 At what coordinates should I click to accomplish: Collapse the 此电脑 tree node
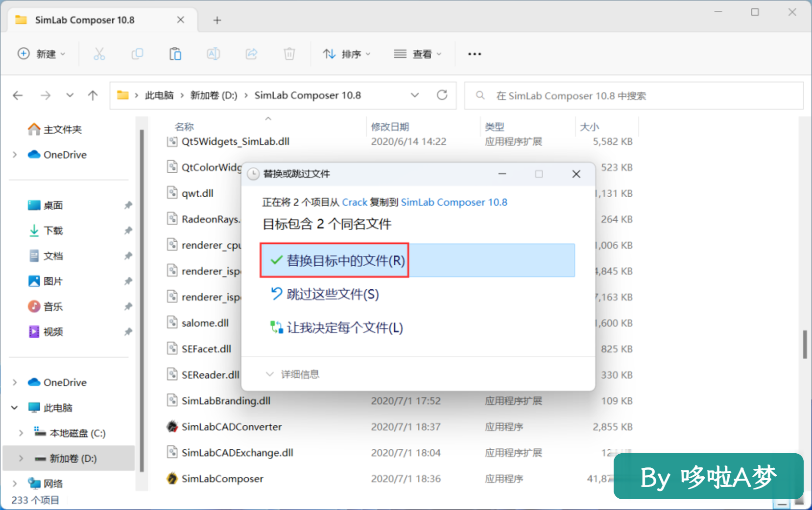pyautogui.click(x=15, y=408)
